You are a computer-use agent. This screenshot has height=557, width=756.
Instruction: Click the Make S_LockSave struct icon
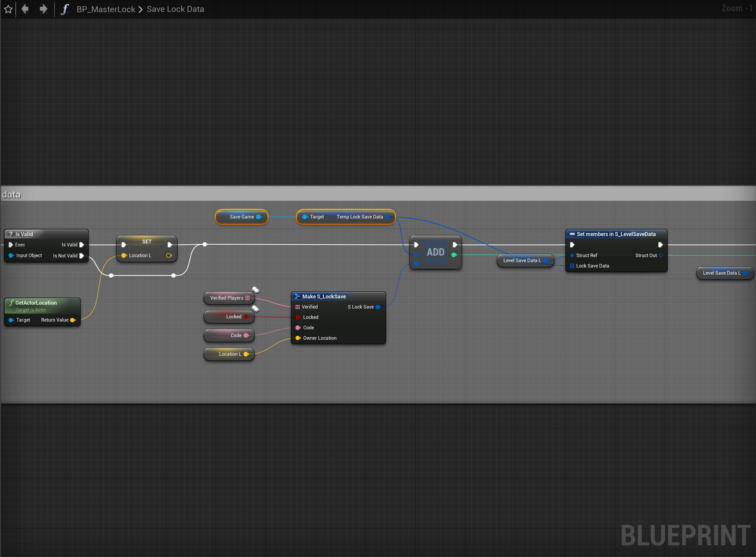pyautogui.click(x=297, y=296)
